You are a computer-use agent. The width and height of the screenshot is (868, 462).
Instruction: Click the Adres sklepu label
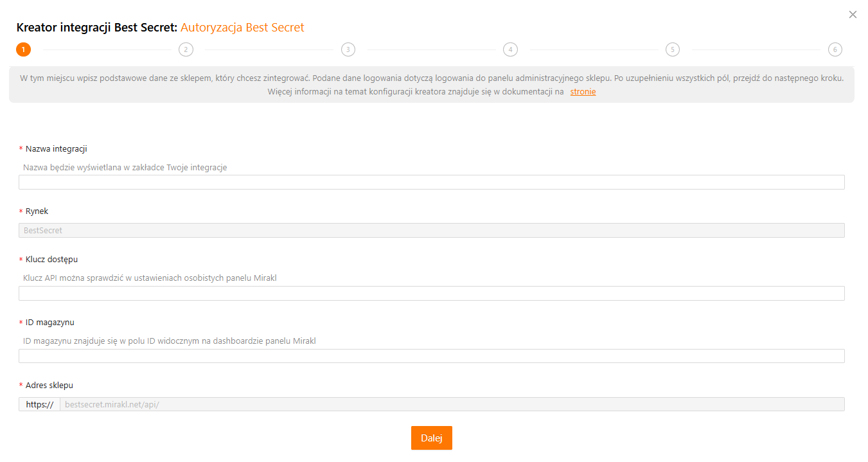[x=49, y=385]
